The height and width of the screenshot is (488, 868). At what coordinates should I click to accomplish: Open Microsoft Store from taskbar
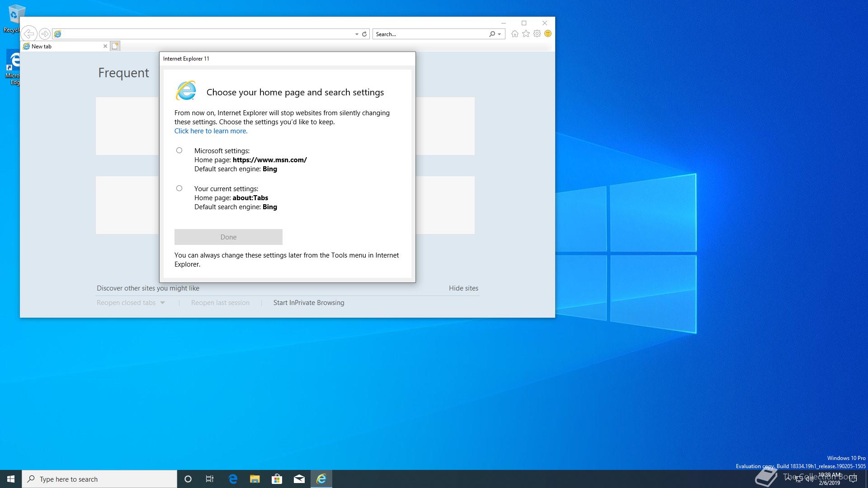(277, 479)
